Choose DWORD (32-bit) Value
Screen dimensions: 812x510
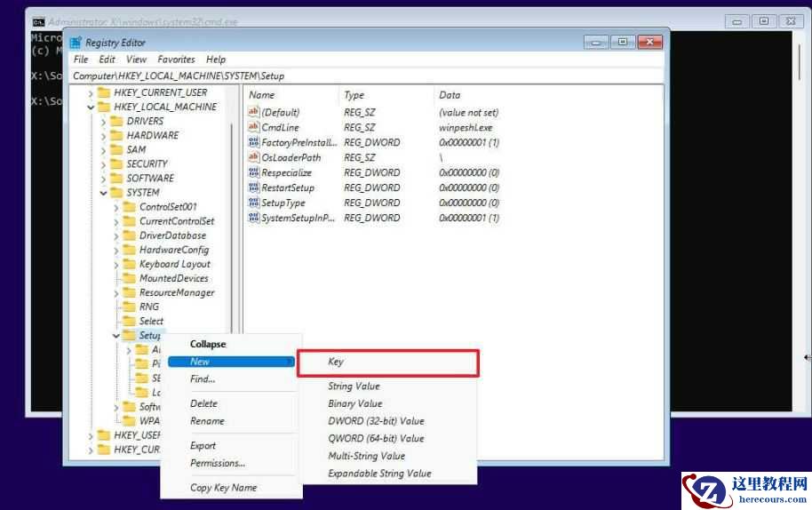click(376, 421)
